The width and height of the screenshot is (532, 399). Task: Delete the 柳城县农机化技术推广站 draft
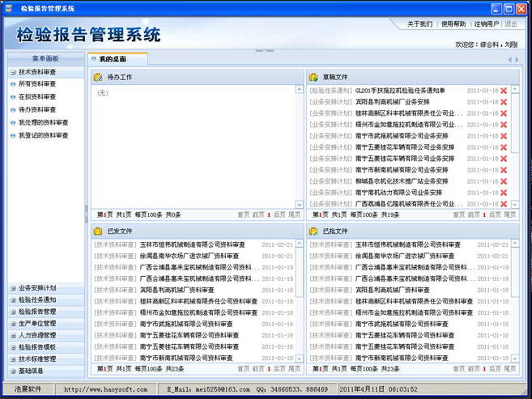pyautogui.click(x=504, y=181)
